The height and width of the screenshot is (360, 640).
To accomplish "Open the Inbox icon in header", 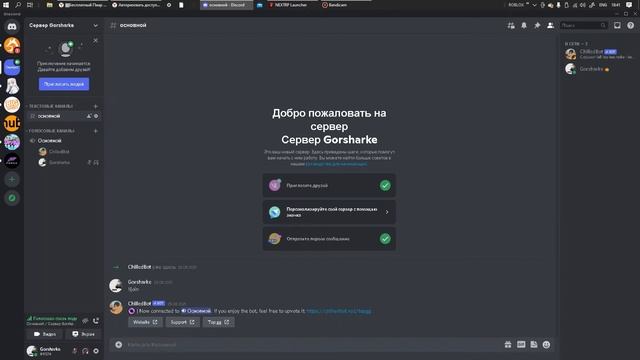I will click(617, 25).
